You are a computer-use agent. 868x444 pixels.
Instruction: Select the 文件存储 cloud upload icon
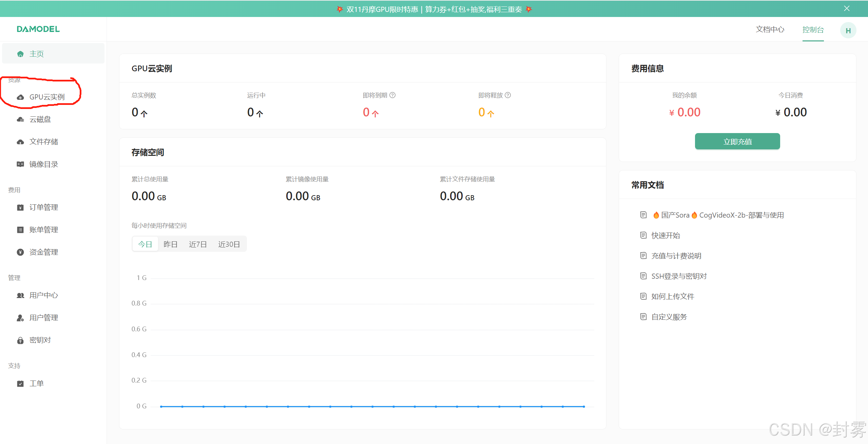[20, 142]
